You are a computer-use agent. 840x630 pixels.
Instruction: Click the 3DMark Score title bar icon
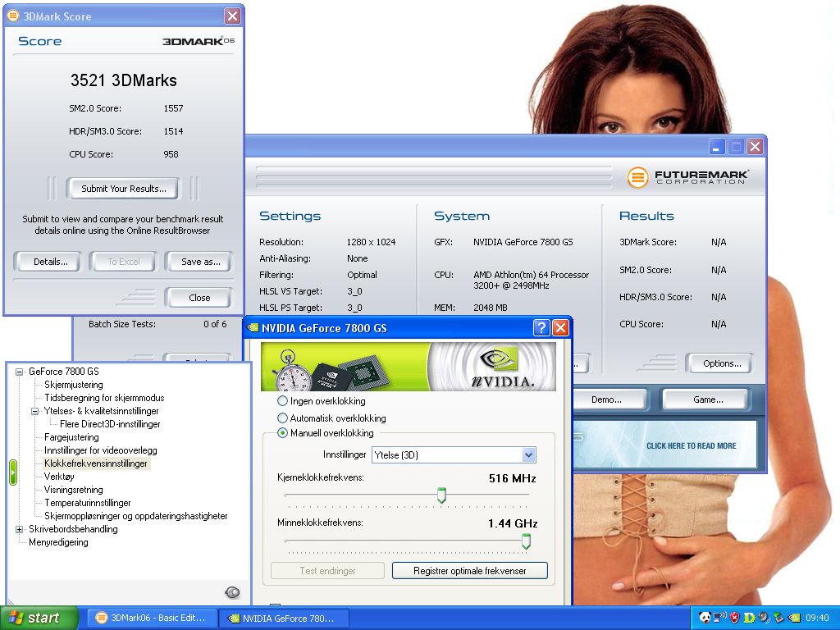(13, 16)
